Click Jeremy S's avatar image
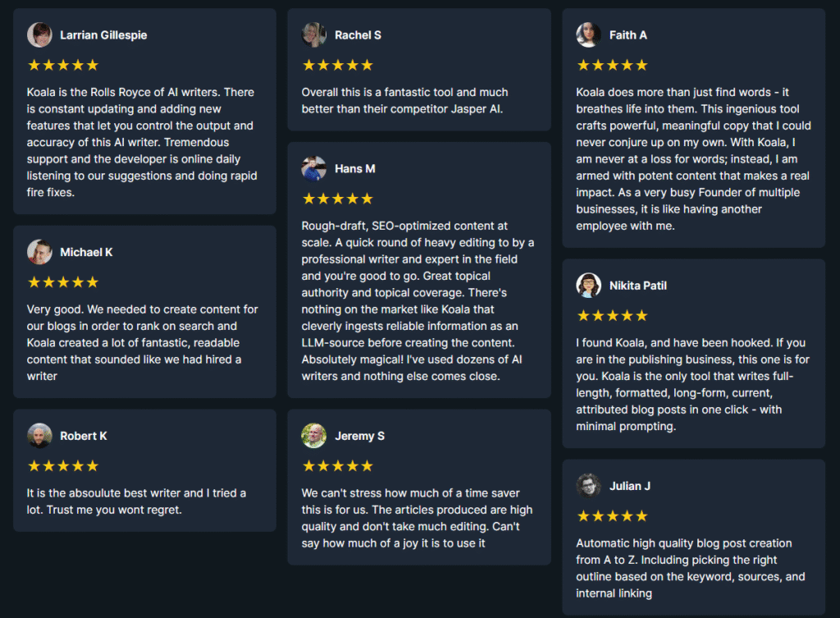 click(x=314, y=436)
